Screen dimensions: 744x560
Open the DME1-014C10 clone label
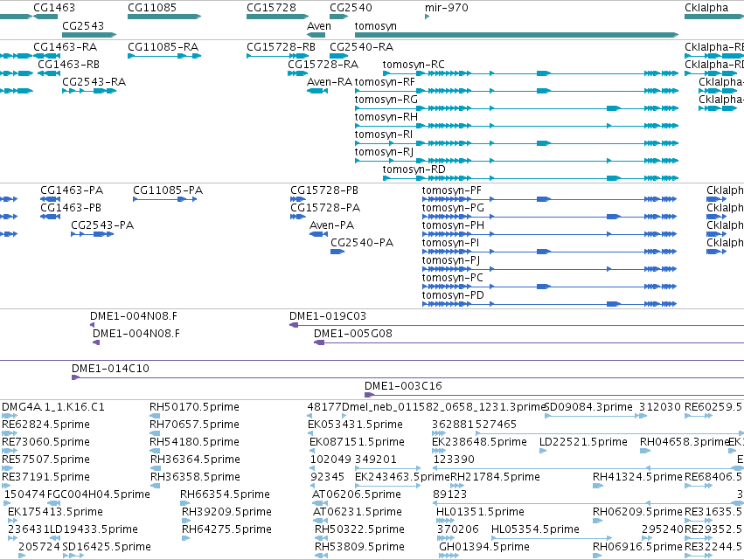(x=110, y=369)
